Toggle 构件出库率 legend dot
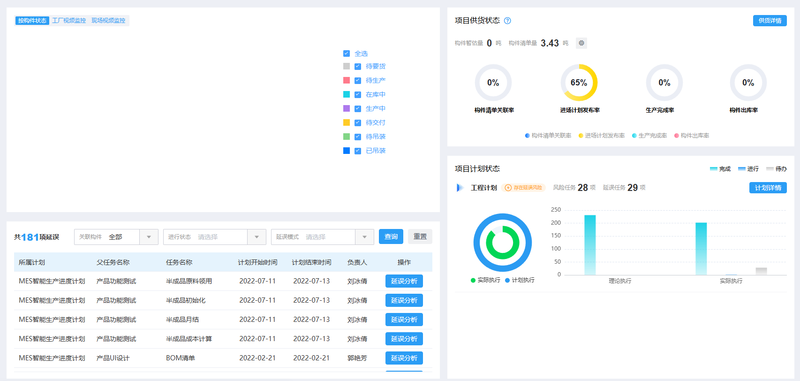The height and width of the screenshot is (381, 800). [677, 136]
